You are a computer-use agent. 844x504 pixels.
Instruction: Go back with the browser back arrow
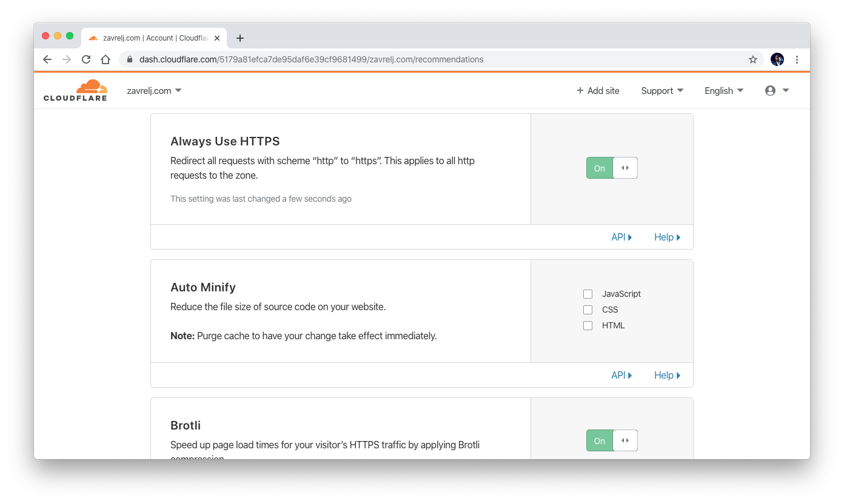47,59
